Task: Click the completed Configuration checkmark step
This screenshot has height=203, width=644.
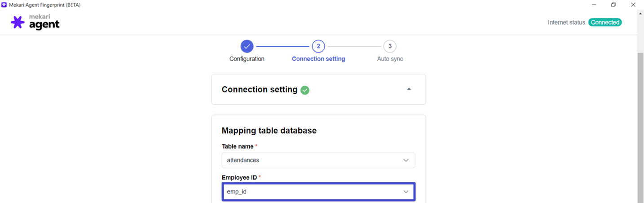Action: click(x=247, y=46)
